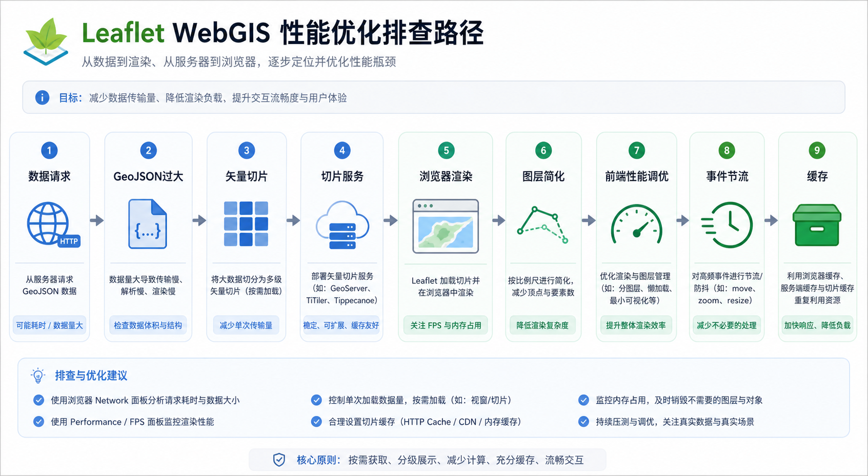Click the 前端性能调优 step title

point(636,176)
